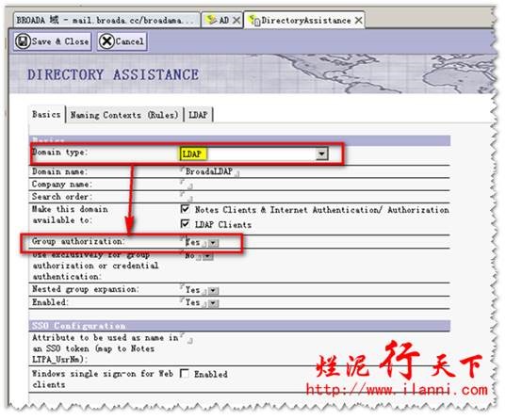522x420 pixels.
Task: Uncheck the LDAP Clients checkbox
Action: tap(185, 223)
